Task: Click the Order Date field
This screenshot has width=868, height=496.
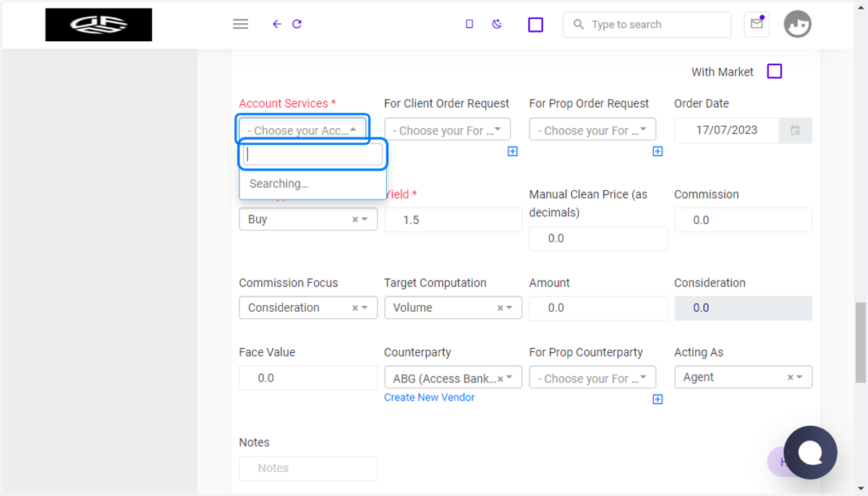Action: pyautogui.click(x=726, y=130)
